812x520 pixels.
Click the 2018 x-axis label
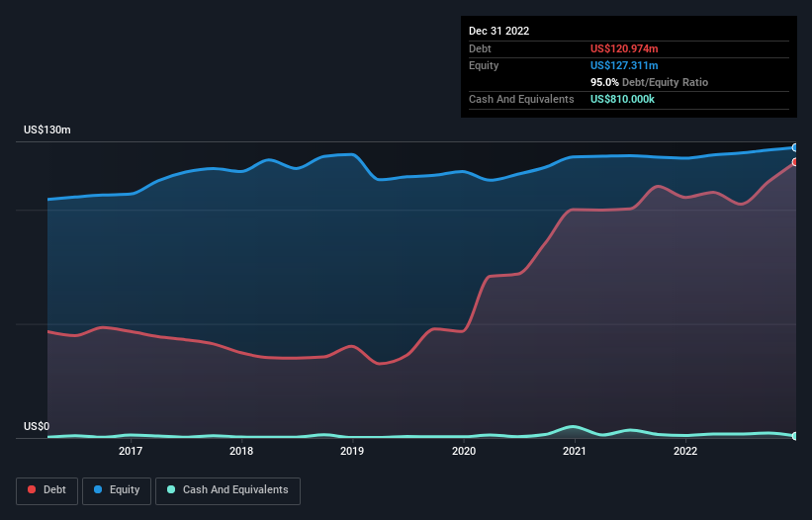click(241, 451)
